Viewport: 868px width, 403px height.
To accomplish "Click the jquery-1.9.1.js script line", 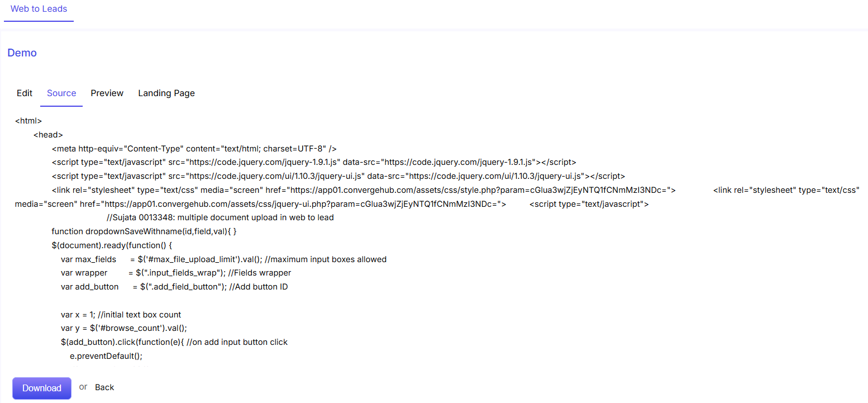I will pyautogui.click(x=313, y=162).
